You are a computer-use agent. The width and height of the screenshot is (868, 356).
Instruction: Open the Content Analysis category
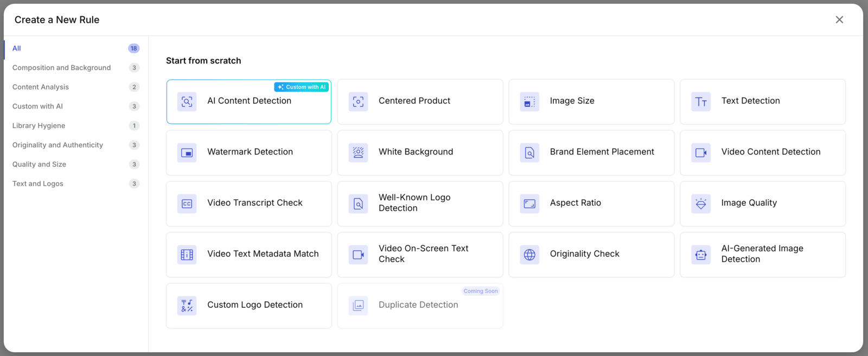point(76,87)
